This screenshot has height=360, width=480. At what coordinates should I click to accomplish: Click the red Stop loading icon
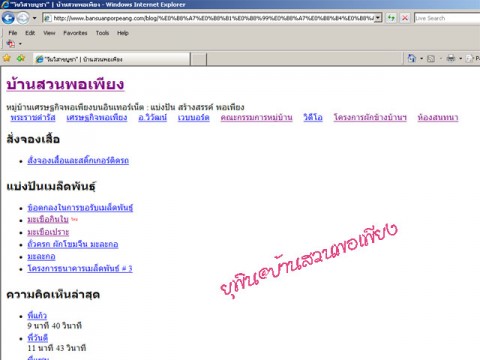[405, 18]
